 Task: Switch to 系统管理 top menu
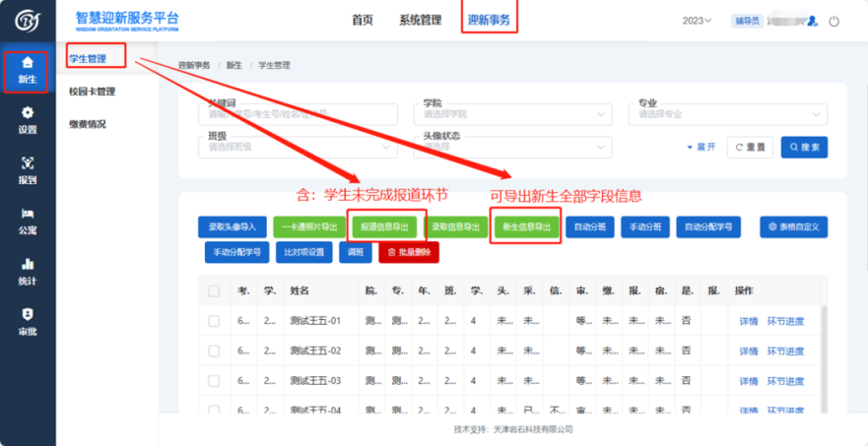pyautogui.click(x=420, y=21)
